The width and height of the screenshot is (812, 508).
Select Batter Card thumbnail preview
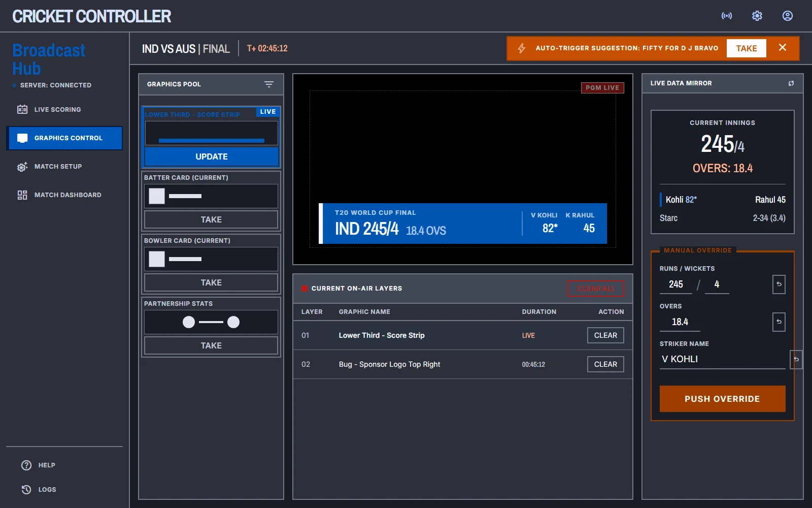coord(211,196)
